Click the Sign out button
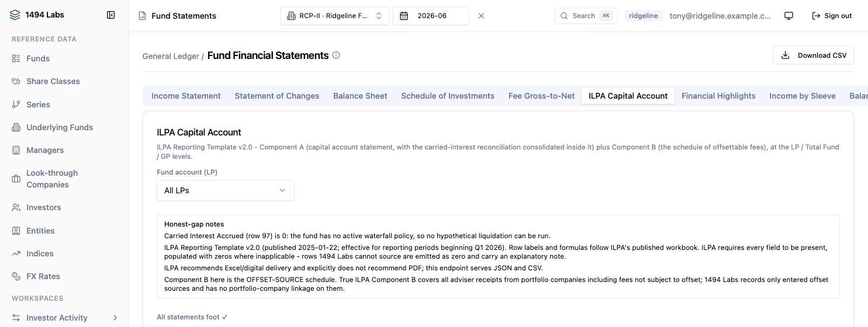This screenshot has height=327, width=868. coord(832,16)
